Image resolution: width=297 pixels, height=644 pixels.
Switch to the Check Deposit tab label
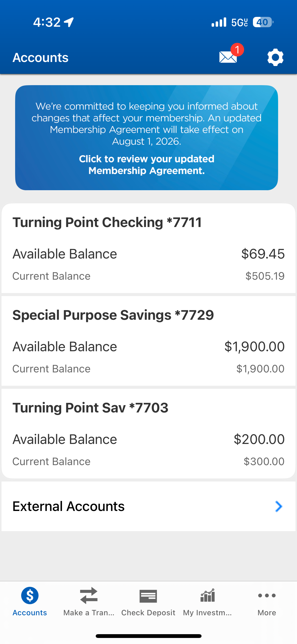pos(148,613)
